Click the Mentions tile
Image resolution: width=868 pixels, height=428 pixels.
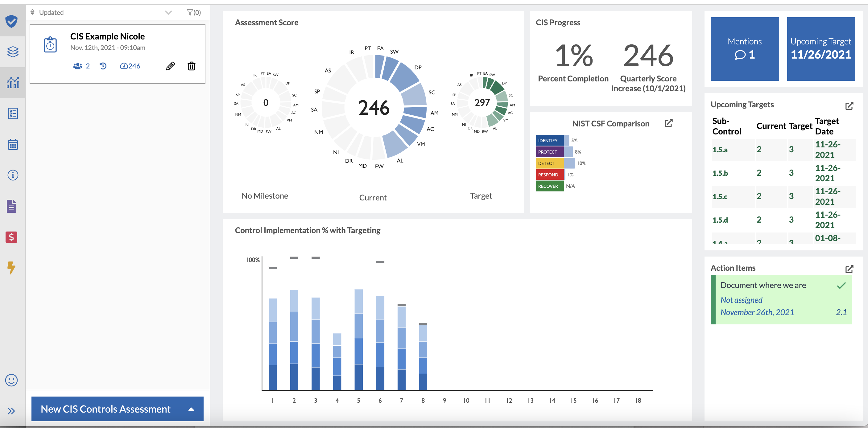pyautogui.click(x=745, y=49)
